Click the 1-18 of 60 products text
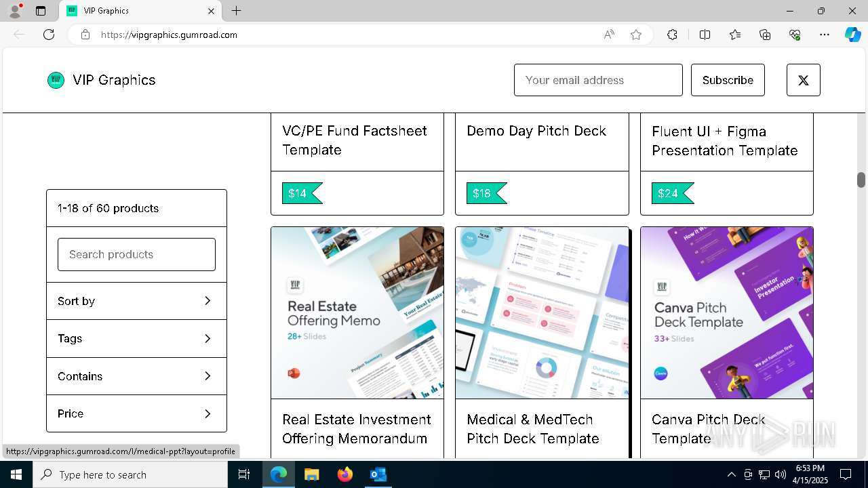Viewport: 868px width, 488px height. [108, 208]
